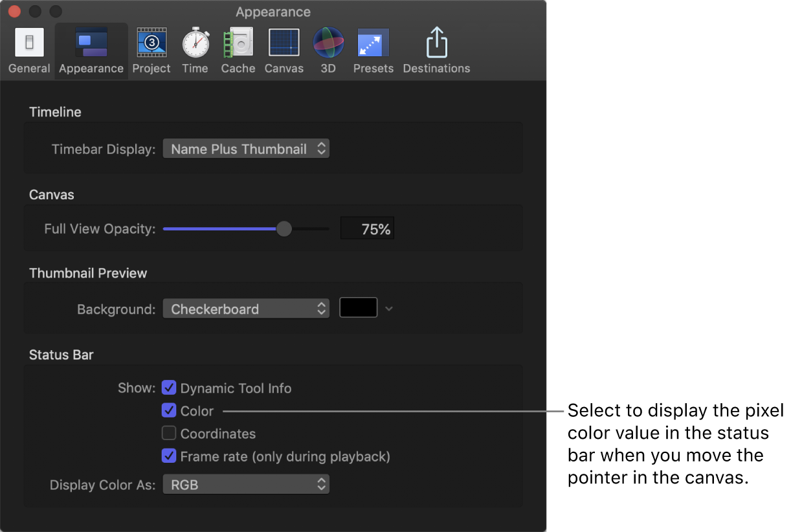Click the black background color swatch
Image resolution: width=791 pixels, height=532 pixels.
358,307
